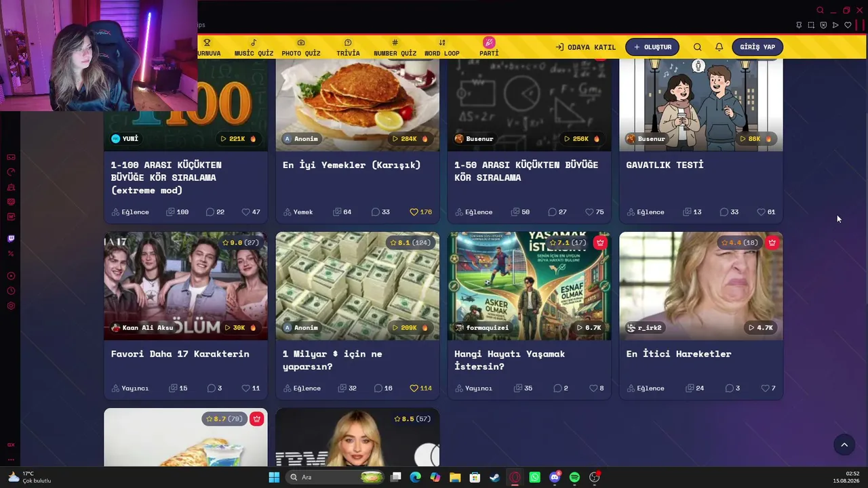
Task: Like the 1-100 ARASI quiz with the heart
Action: (x=247, y=212)
